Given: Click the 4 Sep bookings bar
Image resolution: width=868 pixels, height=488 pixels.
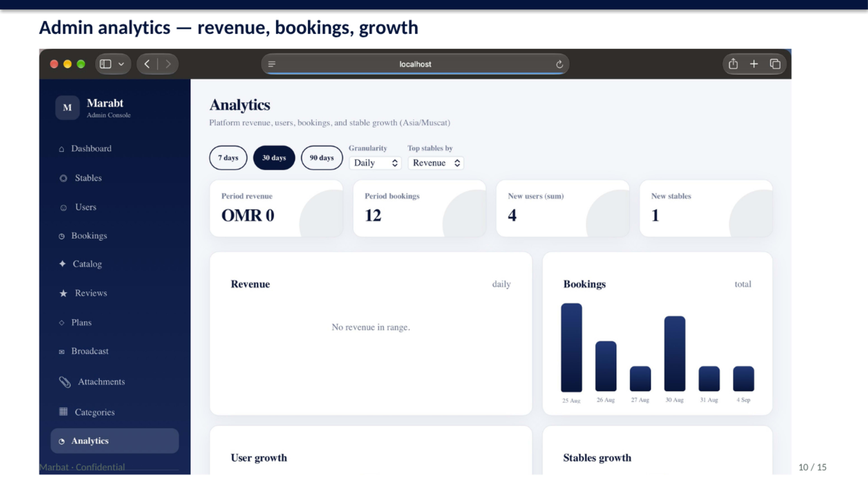Looking at the screenshot, I should click(743, 379).
